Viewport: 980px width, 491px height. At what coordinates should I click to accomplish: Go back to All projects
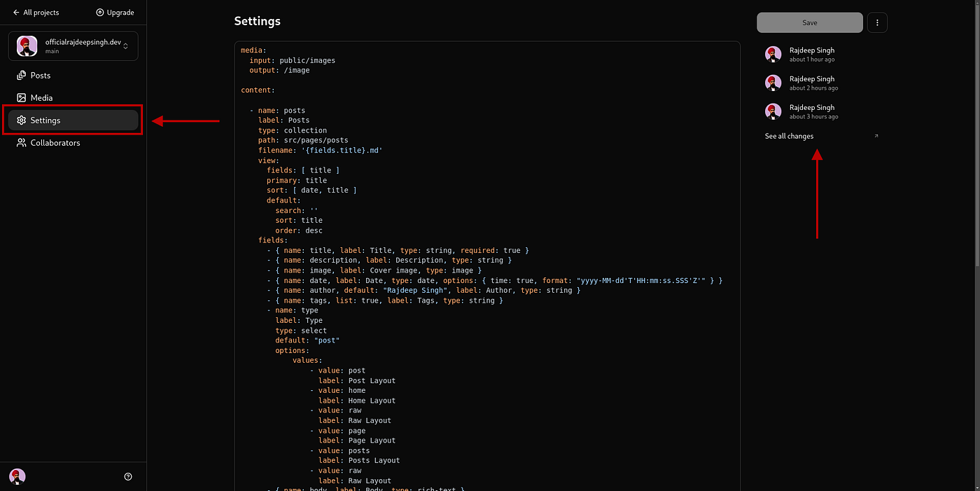point(36,13)
